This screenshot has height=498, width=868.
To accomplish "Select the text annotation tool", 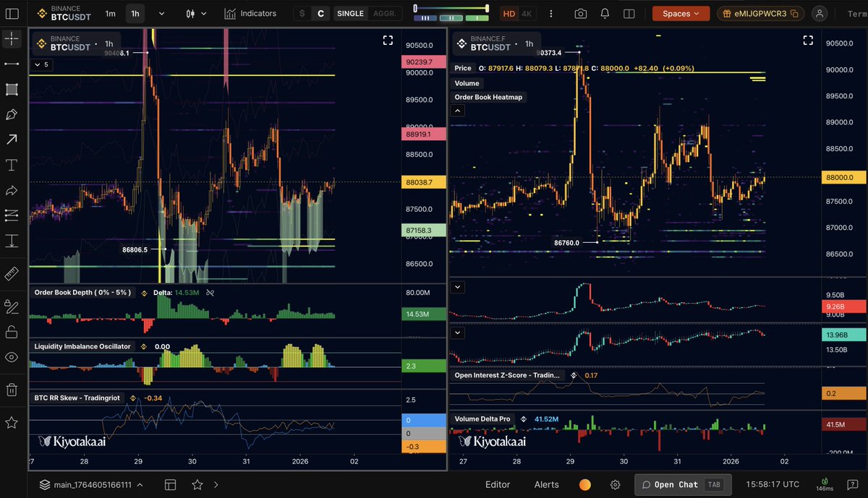I will [12, 165].
